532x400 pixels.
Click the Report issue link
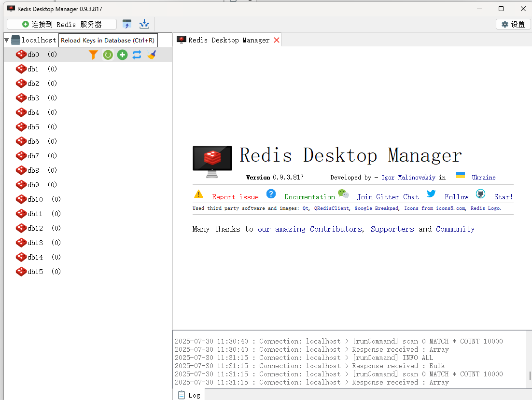pyautogui.click(x=235, y=197)
